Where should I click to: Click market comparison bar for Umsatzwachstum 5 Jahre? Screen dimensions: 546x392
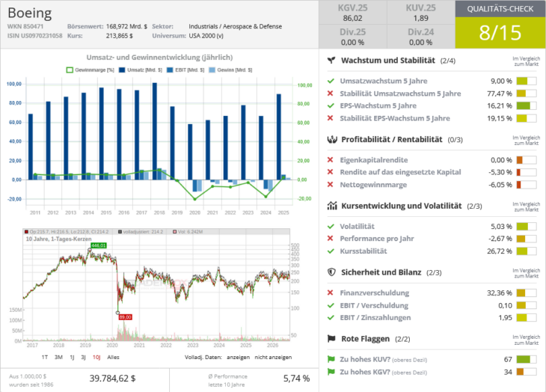tap(526, 81)
